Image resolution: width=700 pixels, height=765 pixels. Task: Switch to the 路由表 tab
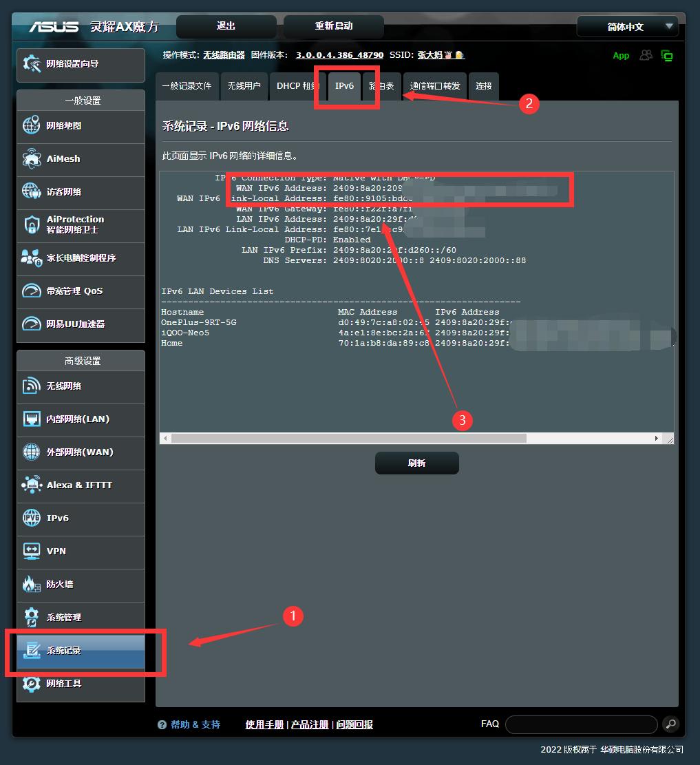click(x=381, y=86)
